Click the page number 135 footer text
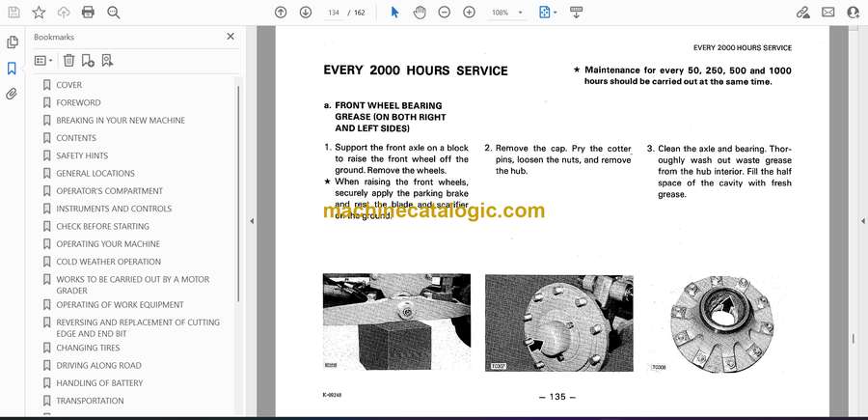The width and height of the screenshot is (868, 420). click(557, 397)
